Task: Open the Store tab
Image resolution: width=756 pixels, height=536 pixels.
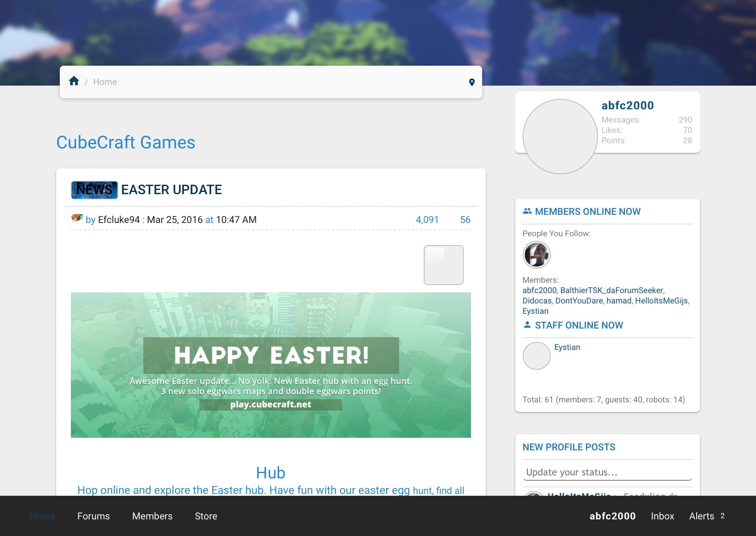Action: [206, 516]
